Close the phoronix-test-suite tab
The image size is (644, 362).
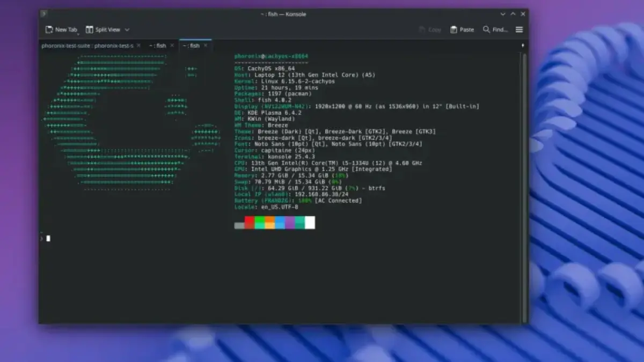138,46
